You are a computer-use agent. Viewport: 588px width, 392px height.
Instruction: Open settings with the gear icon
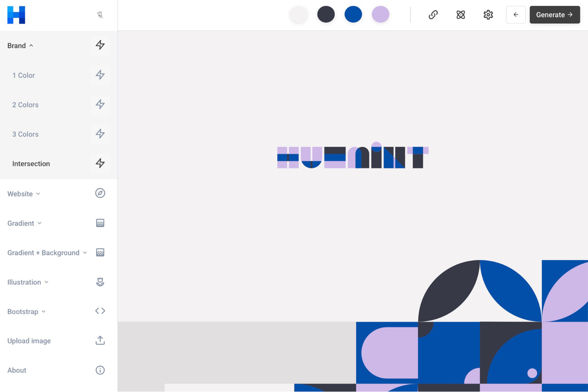tap(488, 15)
